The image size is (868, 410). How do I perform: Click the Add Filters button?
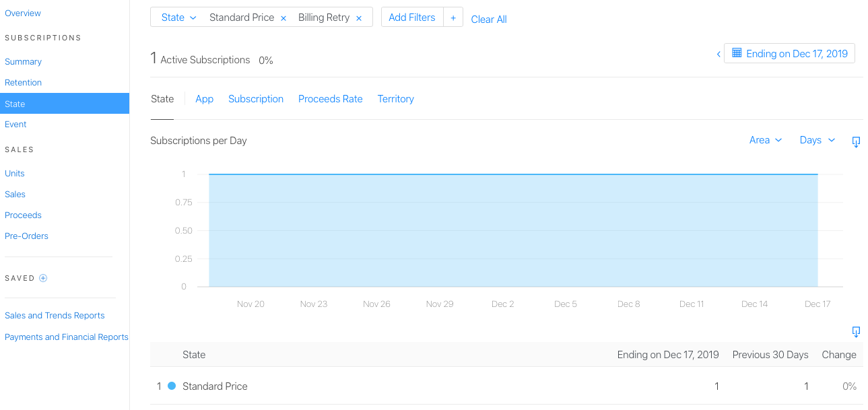click(412, 18)
